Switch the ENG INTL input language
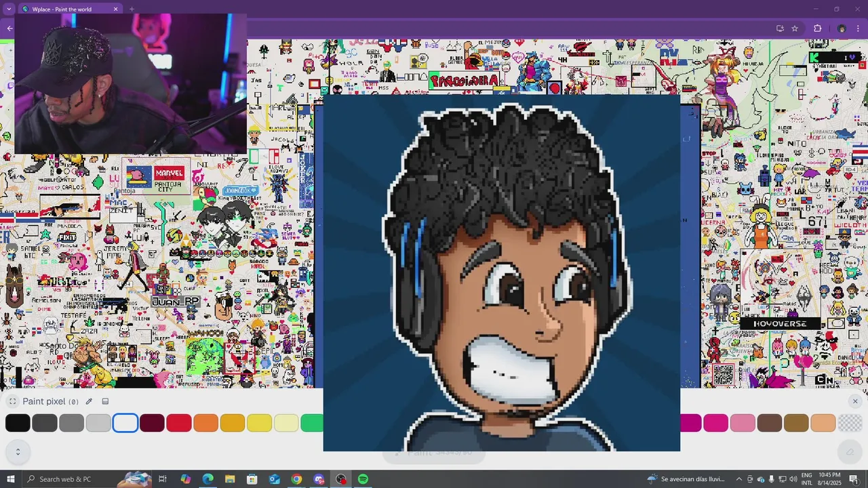Screen dimensions: 868x488 (x=806, y=479)
